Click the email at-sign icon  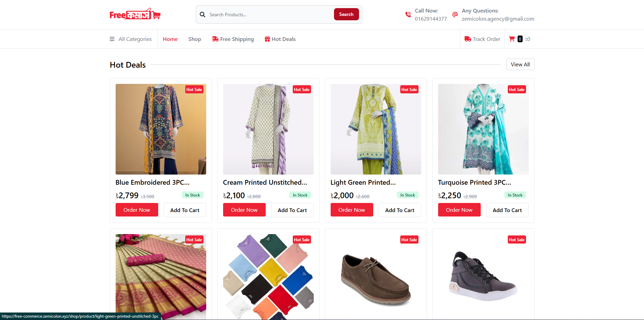(455, 15)
